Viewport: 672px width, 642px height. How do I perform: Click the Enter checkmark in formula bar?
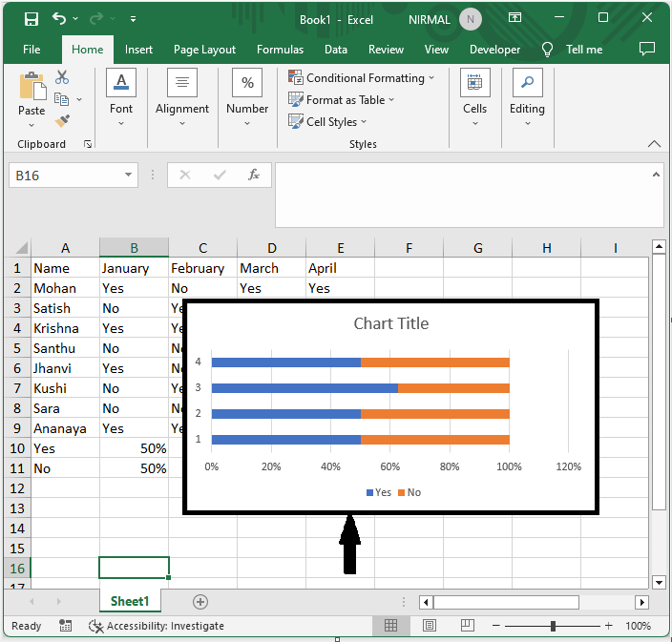[x=220, y=175]
